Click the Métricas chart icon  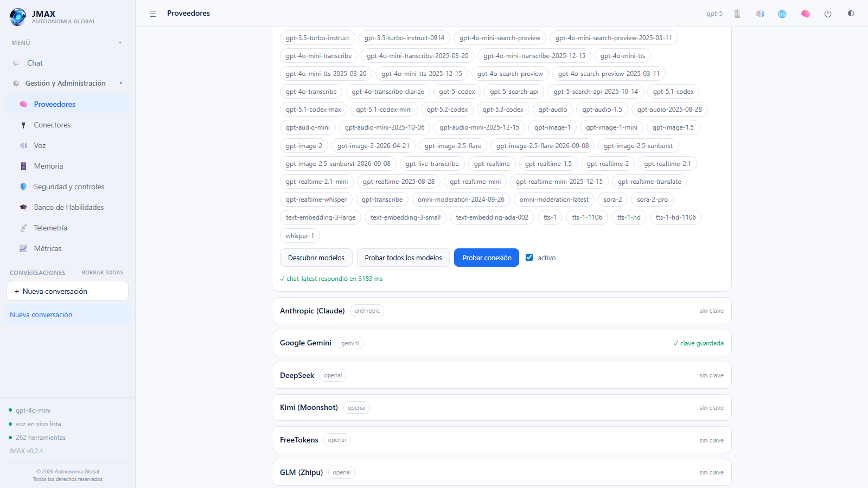point(23,248)
